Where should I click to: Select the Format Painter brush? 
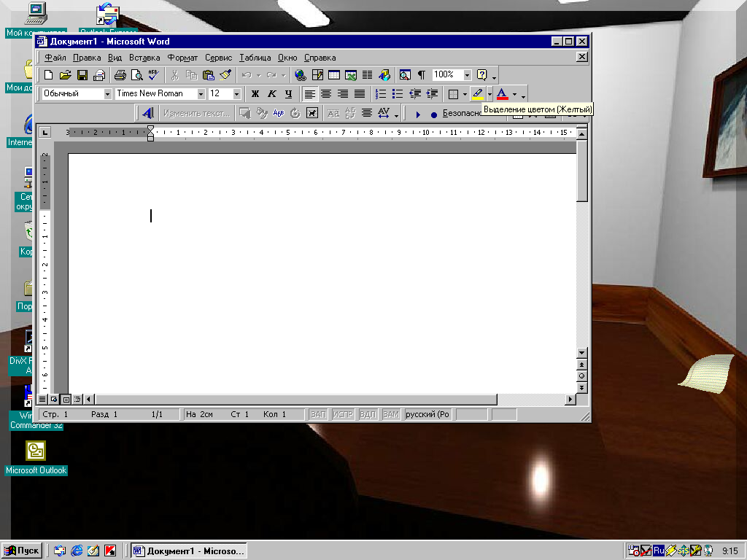pyautogui.click(x=225, y=75)
